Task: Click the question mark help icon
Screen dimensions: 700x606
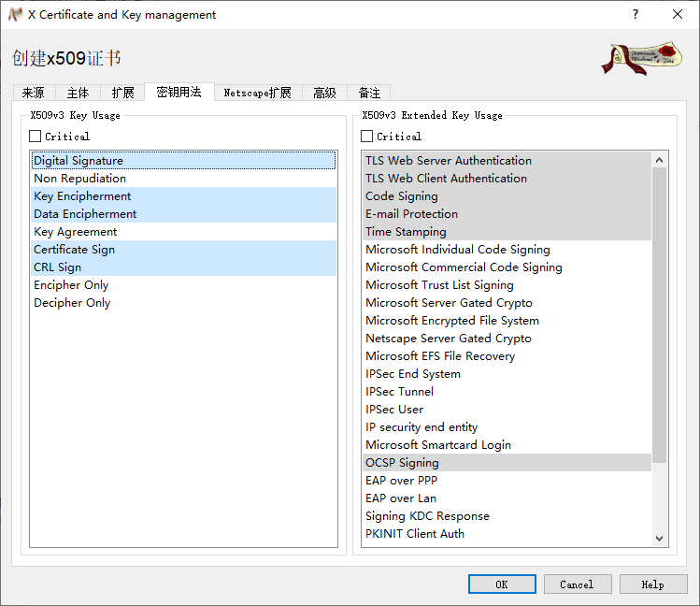Action: click(635, 14)
